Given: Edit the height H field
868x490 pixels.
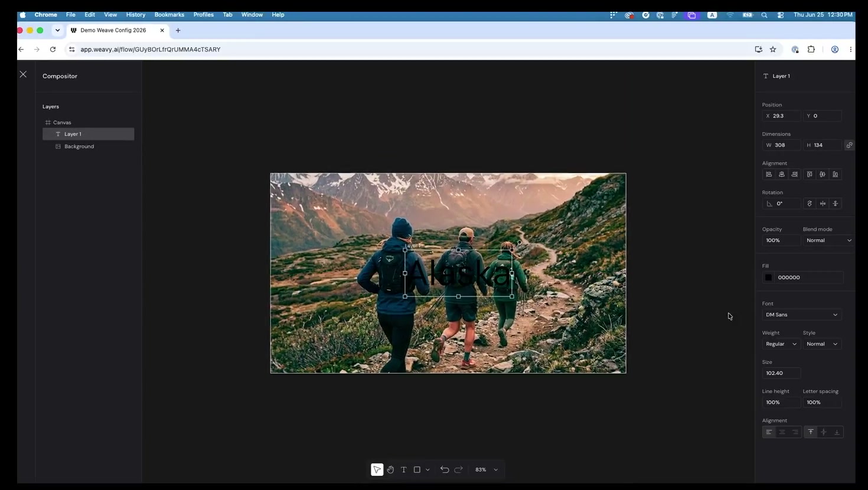Looking at the screenshot, I should tap(822, 145).
